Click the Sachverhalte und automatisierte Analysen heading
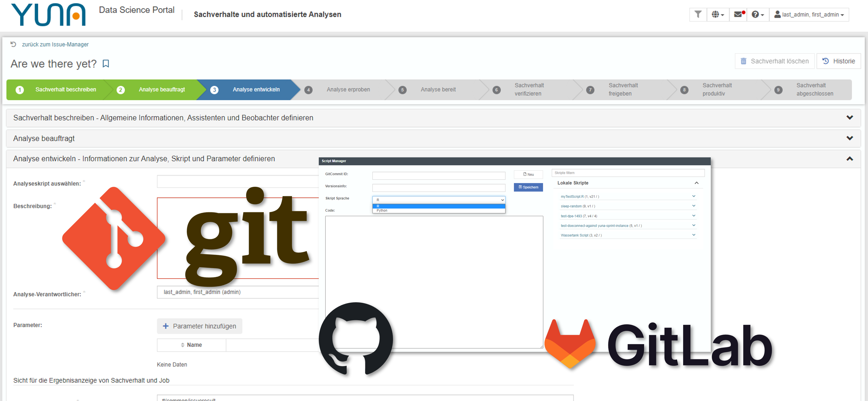This screenshot has height=401, width=868. tap(267, 14)
